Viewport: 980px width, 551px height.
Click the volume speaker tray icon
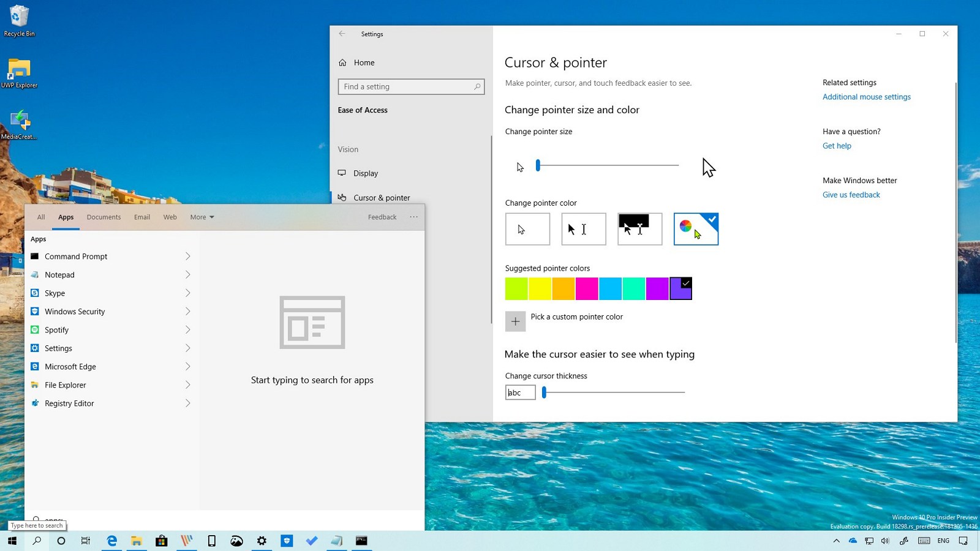point(885,541)
